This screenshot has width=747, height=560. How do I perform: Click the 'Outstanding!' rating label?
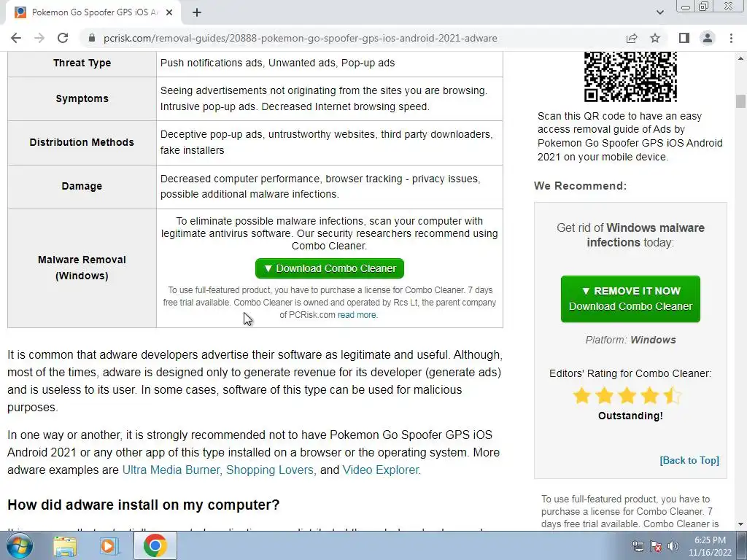(630, 416)
